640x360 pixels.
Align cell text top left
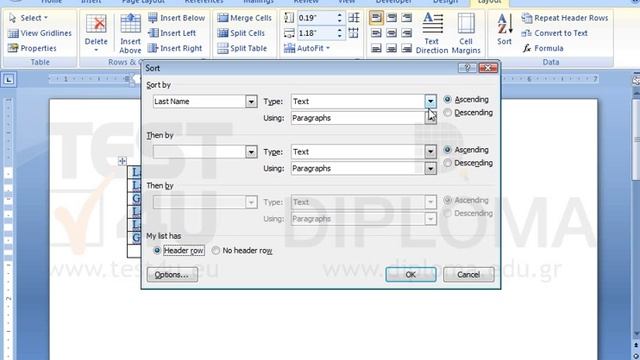point(376,18)
